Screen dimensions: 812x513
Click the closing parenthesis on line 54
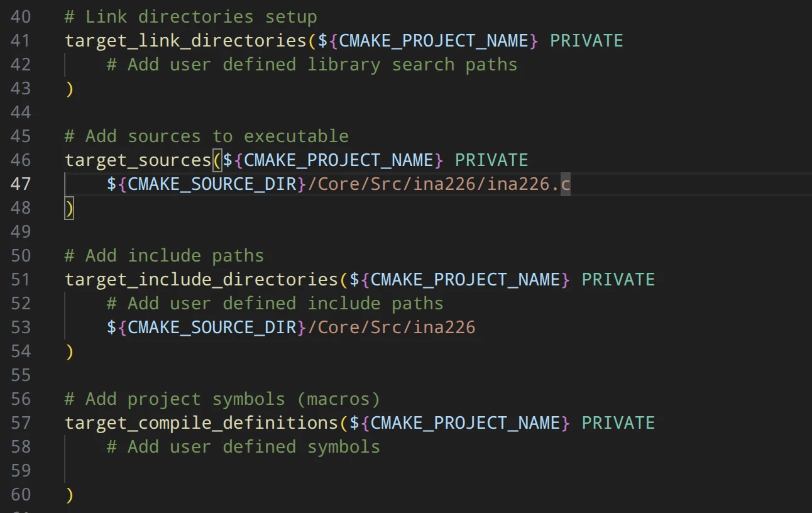pyautogui.click(x=70, y=351)
